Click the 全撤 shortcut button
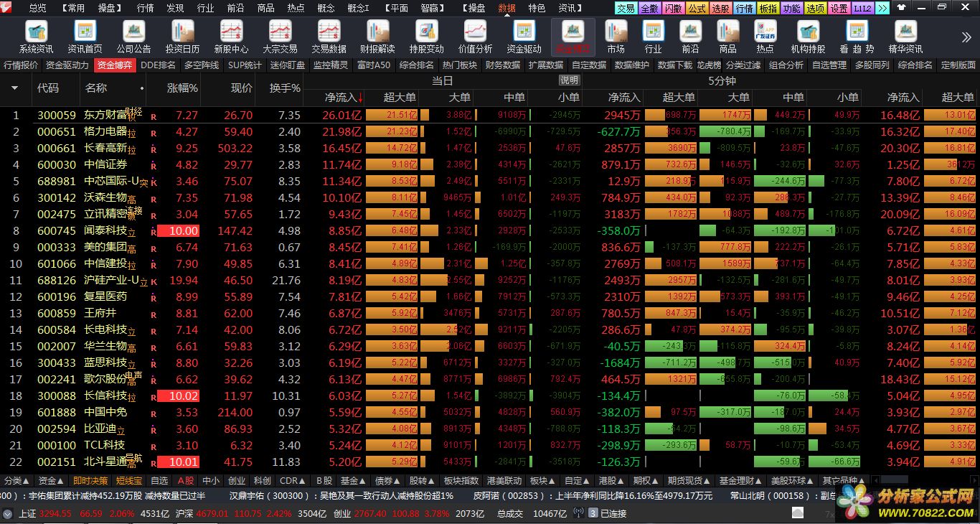980x524 pixels. 650,8
